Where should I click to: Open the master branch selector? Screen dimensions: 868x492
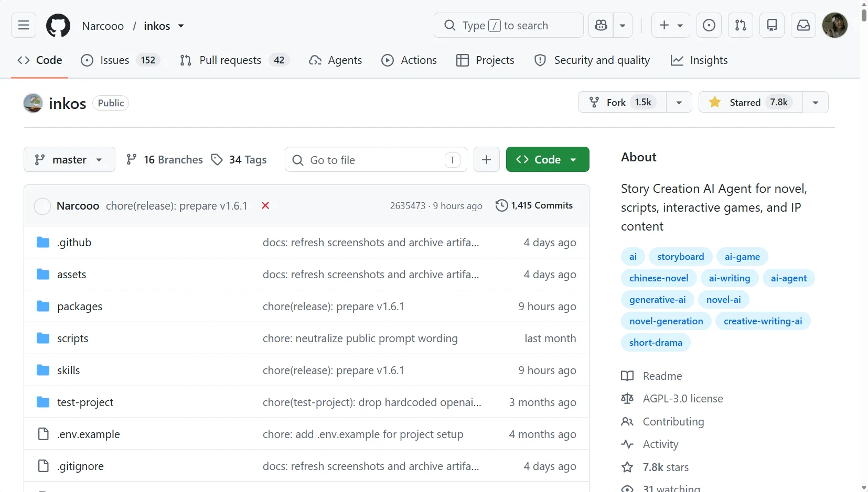[x=69, y=159]
